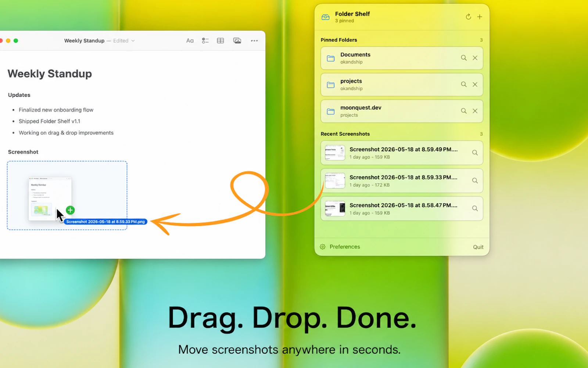The width and height of the screenshot is (588, 368).
Task: Click the '1 day ago - 172 KB' details
Action: (369, 185)
